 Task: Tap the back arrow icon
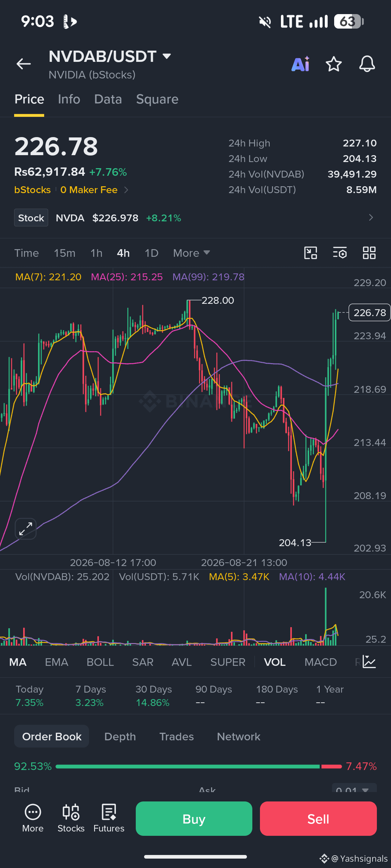[24, 64]
